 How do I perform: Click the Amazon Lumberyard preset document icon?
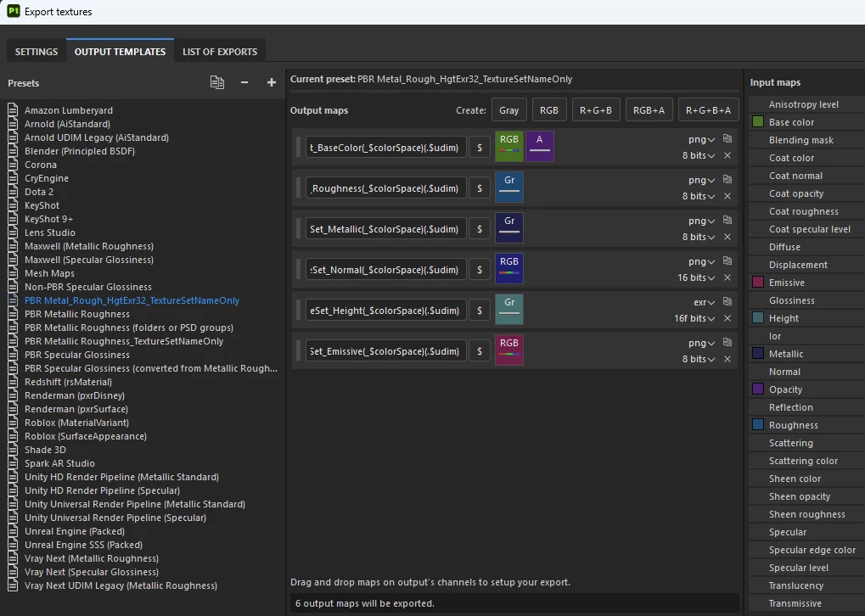pos(14,110)
